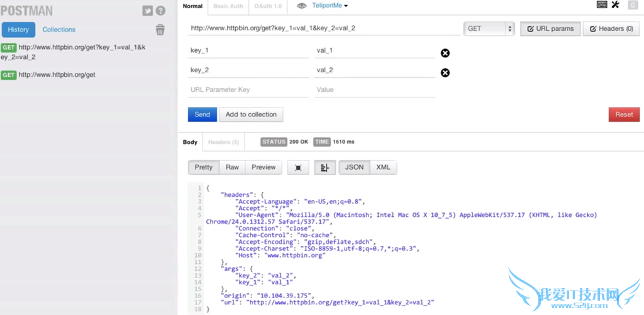Switch to the Collections tab
644x315 pixels.
[58, 30]
